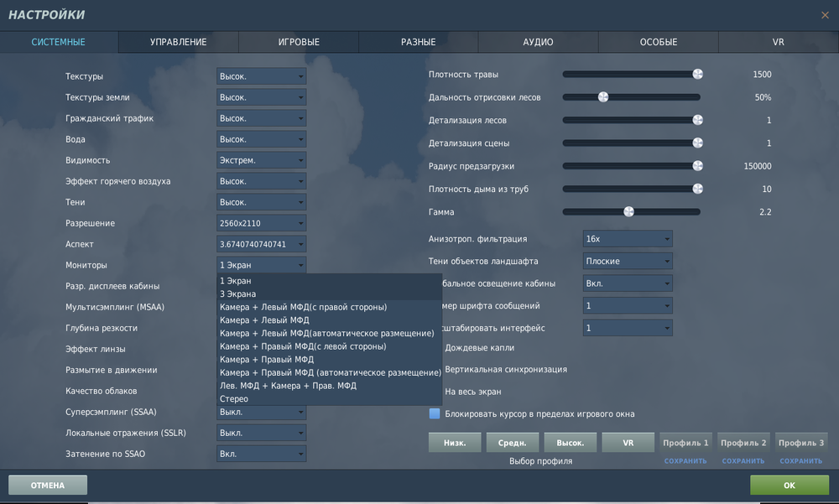Click СОХРАНИТЬ under Профиль 3

click(801, 460)
